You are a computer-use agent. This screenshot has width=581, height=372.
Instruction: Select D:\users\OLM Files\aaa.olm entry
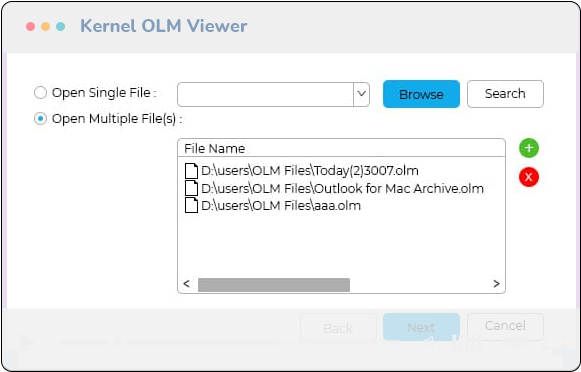click(281, 206)
